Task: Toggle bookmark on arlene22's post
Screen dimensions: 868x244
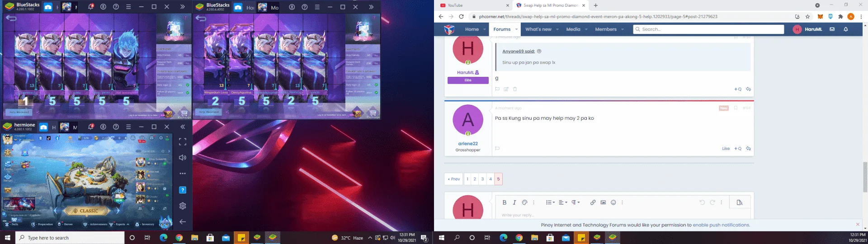Action: [x=736, y=108]
